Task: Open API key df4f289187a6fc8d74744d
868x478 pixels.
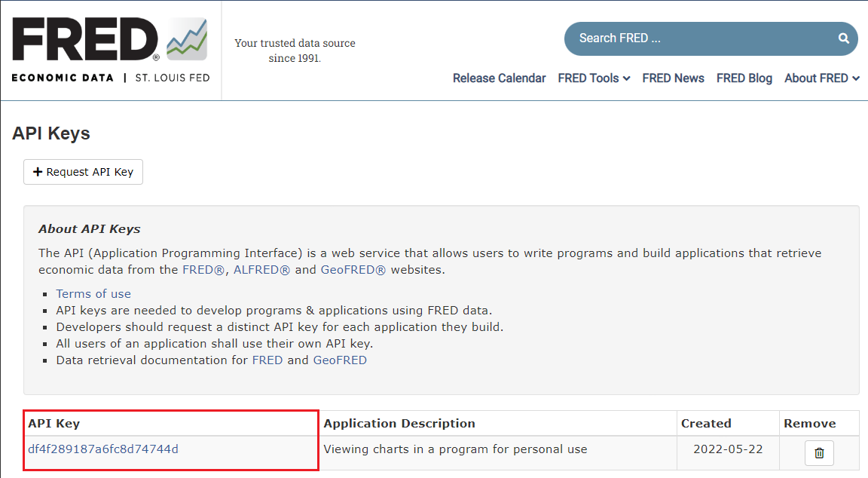Action: [103, 449]
